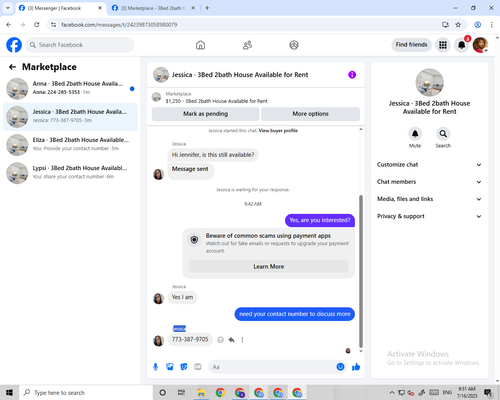
Task: Go to Home feed icon
Action: point(200,45)
